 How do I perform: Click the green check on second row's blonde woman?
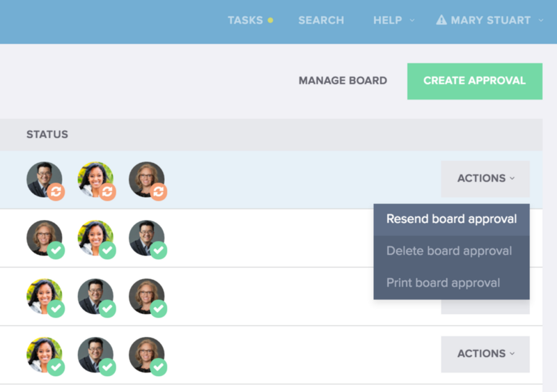(56, 250)
